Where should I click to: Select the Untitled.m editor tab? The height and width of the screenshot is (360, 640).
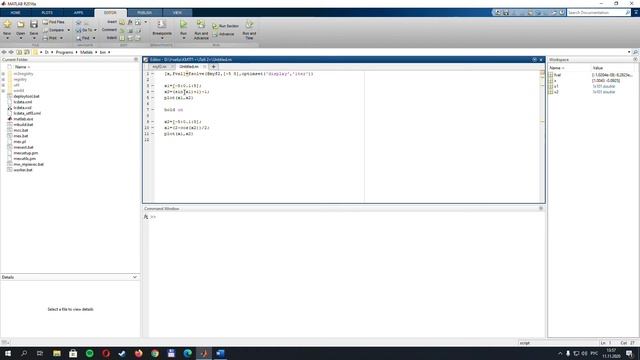(189, 67)
